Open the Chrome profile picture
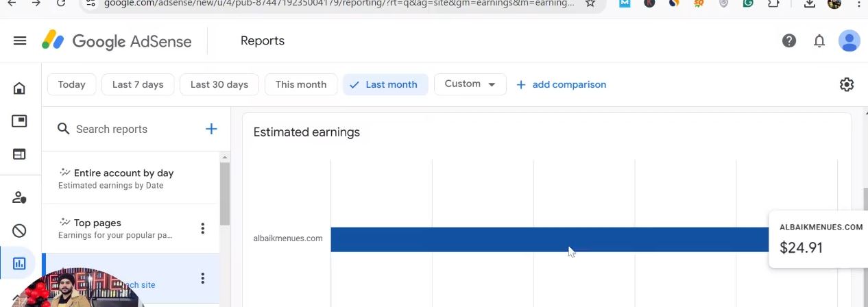This screenshot has height=307, width=868. click(834, 3)
